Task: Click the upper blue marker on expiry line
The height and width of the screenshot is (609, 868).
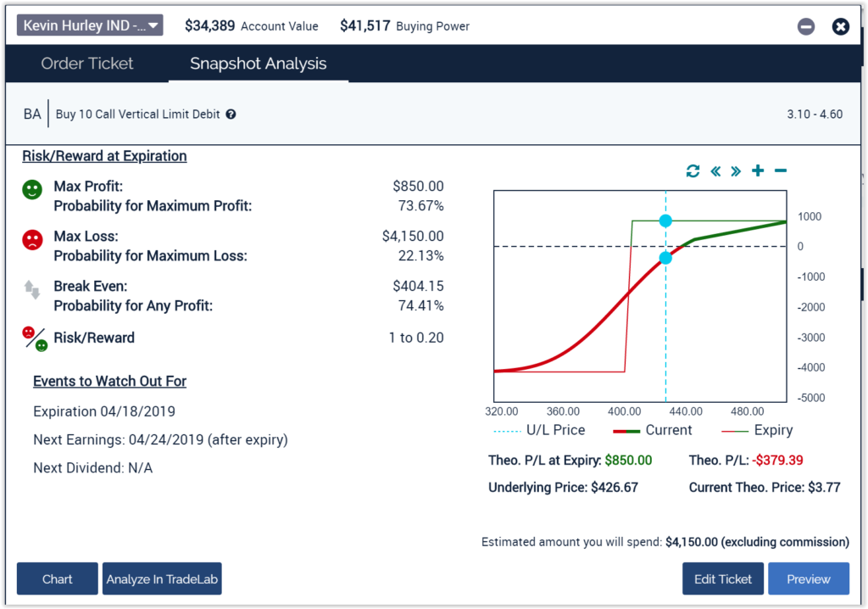Action: 665,221
